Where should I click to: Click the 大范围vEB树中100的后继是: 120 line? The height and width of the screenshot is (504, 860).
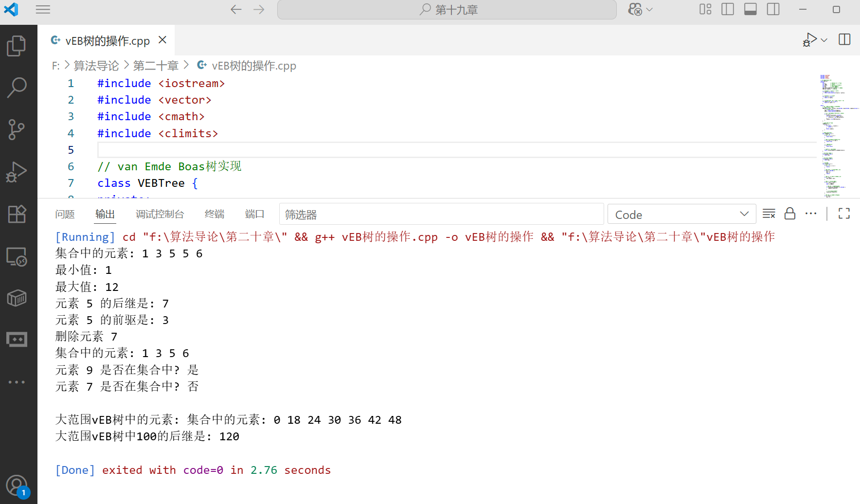point(147,436)
